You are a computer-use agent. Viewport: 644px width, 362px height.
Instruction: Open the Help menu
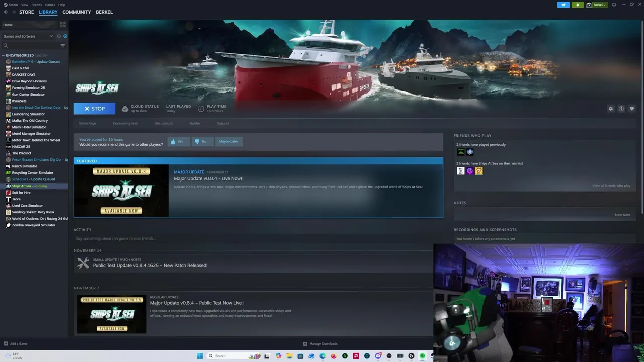(61, 5)
